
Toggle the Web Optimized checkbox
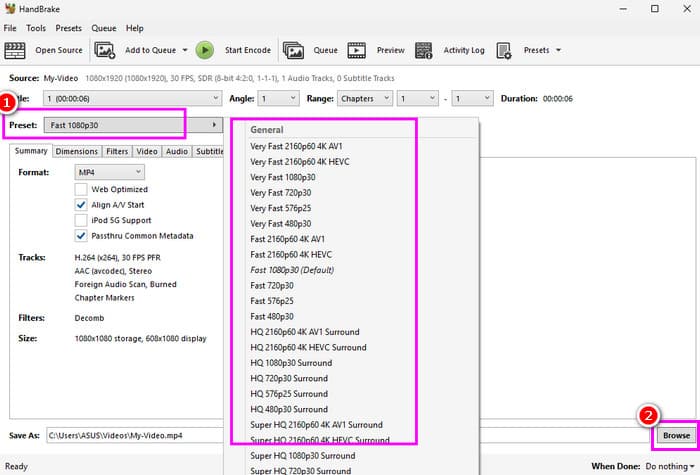(x=81, y=189)
